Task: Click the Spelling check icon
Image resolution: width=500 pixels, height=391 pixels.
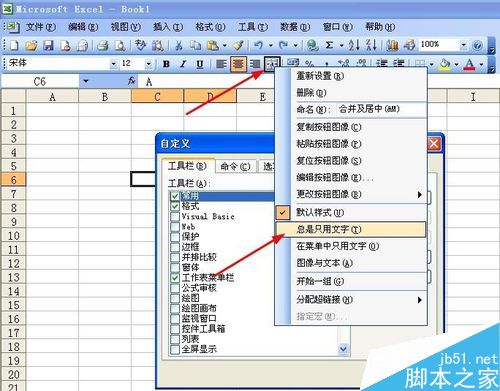Action: click(x=141, y=45)
